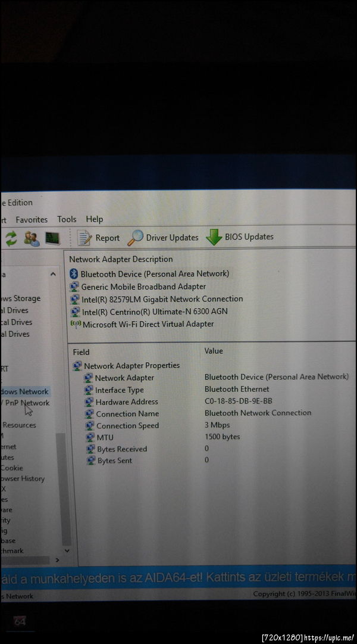
Task: Select the Resources tree item
Action: [x=19, y=425]
